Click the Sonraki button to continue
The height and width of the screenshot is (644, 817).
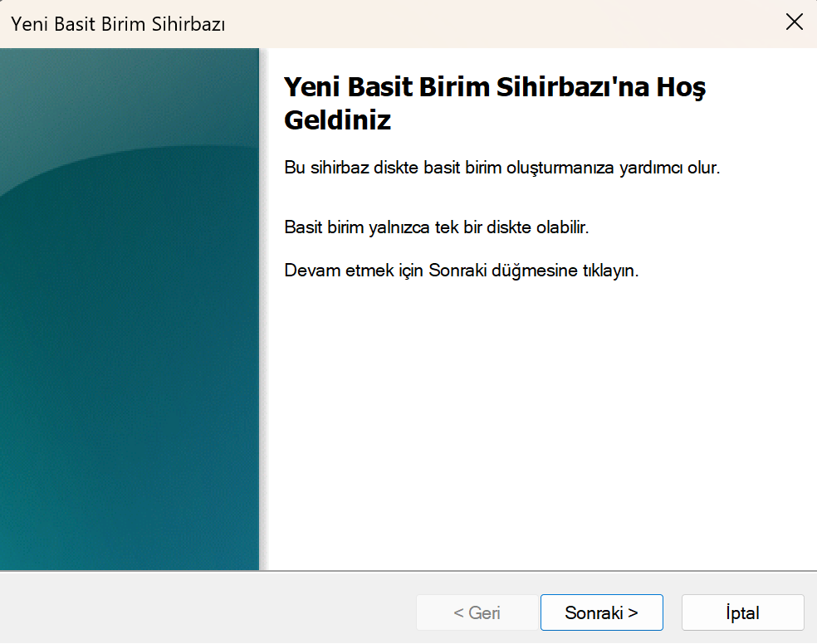pyautogui.click(x=601, y=613)
